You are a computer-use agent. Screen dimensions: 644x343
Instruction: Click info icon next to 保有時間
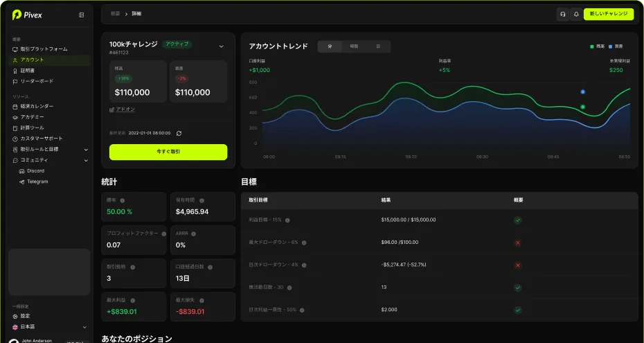pyautogui.click(x=202, y=200)
